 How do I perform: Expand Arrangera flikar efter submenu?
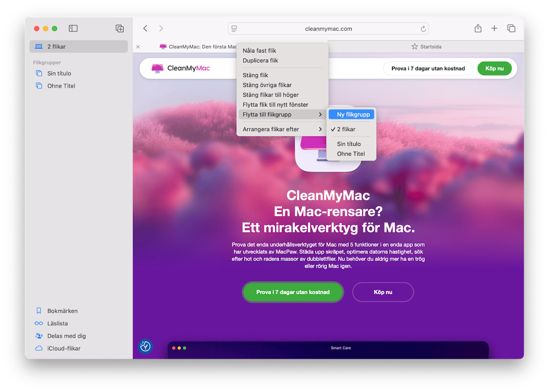coord(282,129)
